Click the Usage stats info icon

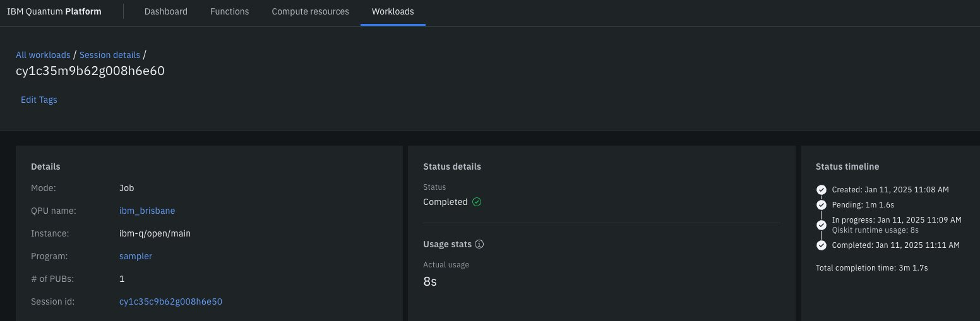479,244
